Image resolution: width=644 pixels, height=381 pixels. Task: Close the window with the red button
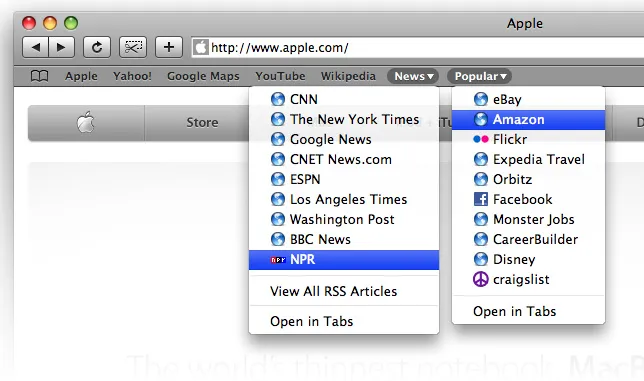tap(29, 23)
